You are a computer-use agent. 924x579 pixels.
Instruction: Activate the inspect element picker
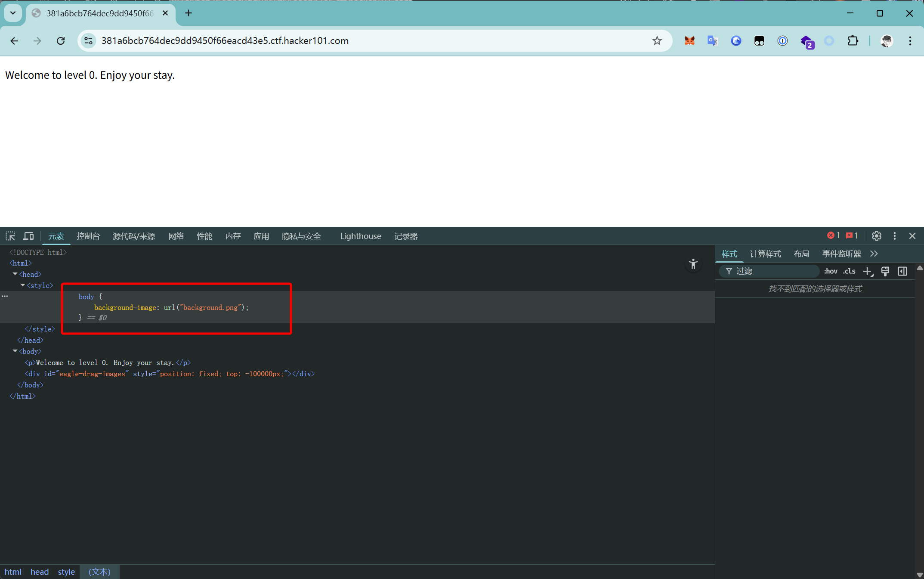click(10, 236)
